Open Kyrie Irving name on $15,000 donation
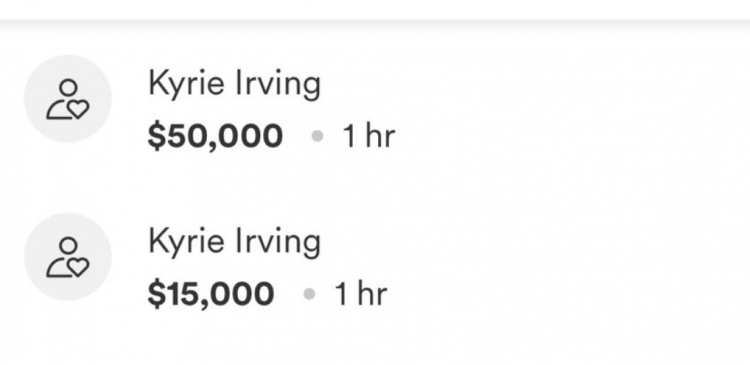 coord(234,242)
